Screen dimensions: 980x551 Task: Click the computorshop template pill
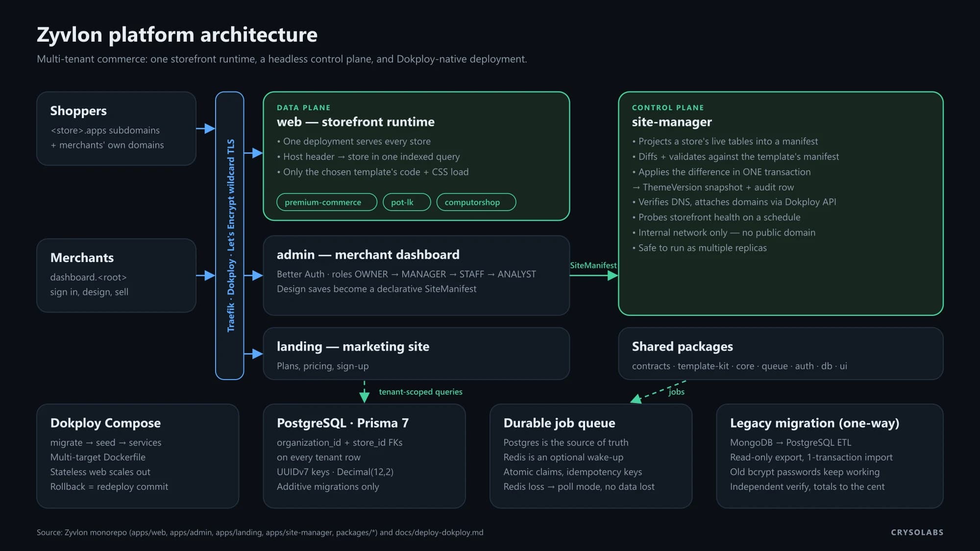[476, 202]
